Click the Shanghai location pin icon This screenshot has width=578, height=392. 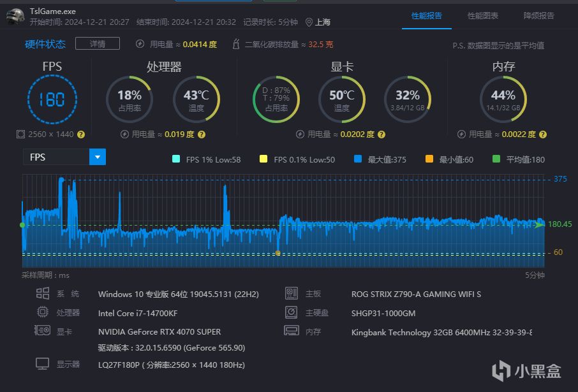pos(309,23)
